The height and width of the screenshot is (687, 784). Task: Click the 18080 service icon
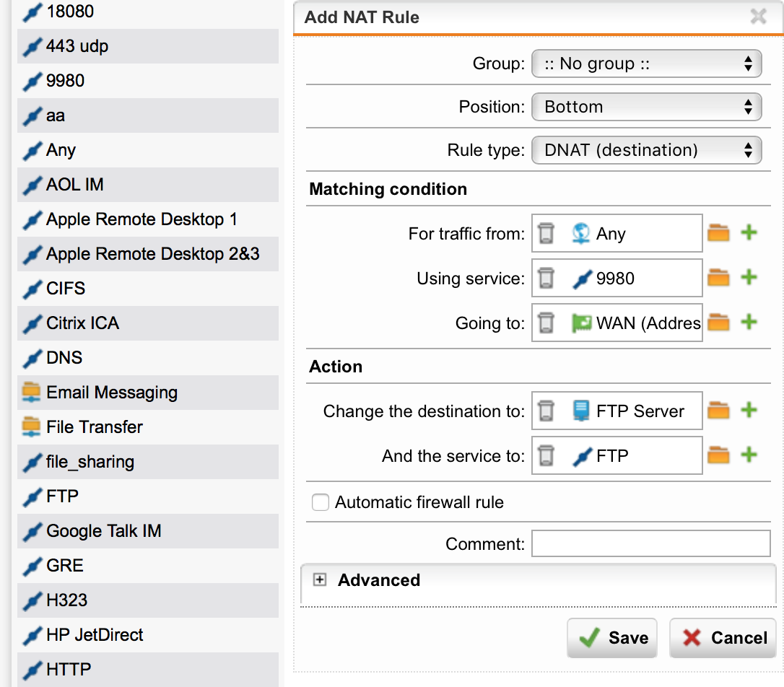click(x=32, y=12)
